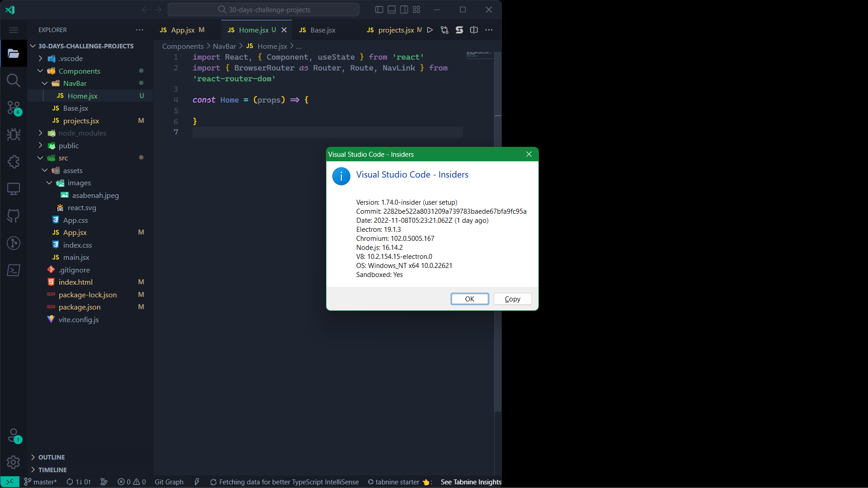Toggle the primary sidebar with the layout icon
The width and height of the screenshot is (868, 488).
pyautogui.click(x=379, y=9)
